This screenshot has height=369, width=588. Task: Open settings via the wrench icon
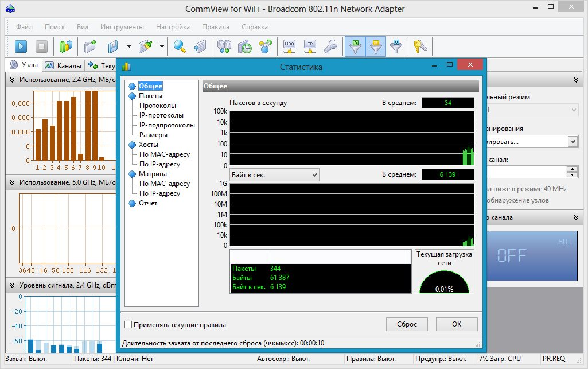(330, 46)
